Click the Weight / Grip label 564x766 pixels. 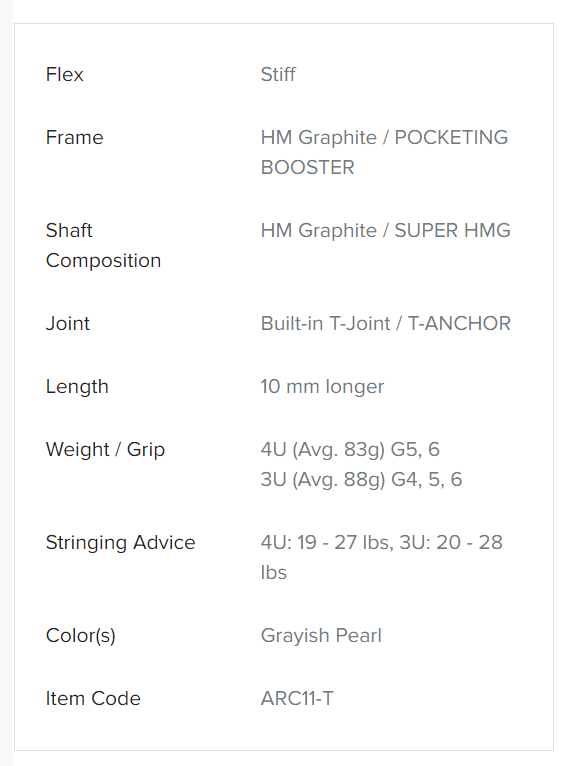105,450
